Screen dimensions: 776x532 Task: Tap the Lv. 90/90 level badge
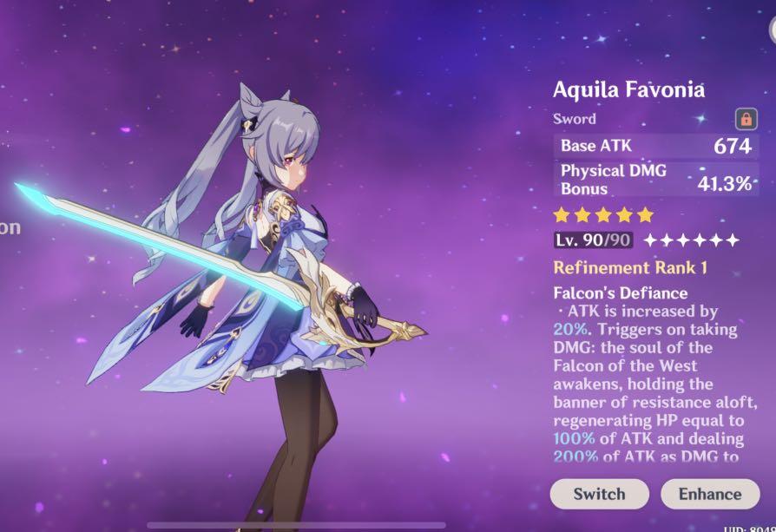593,240
